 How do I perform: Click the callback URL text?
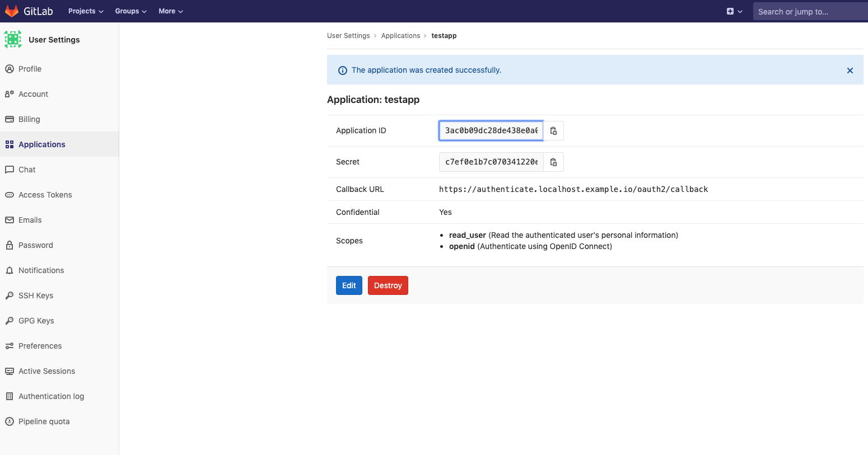[573, 189]
